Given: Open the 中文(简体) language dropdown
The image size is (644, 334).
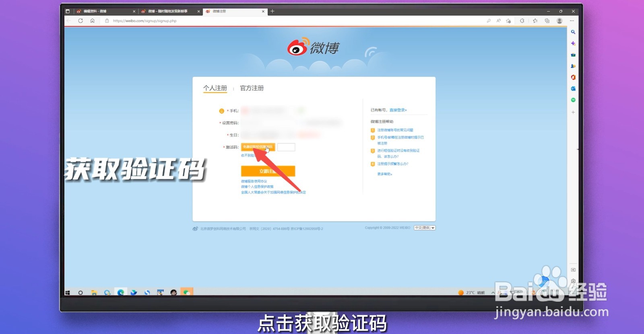Looking at the screenshot, I should (425, 228).
